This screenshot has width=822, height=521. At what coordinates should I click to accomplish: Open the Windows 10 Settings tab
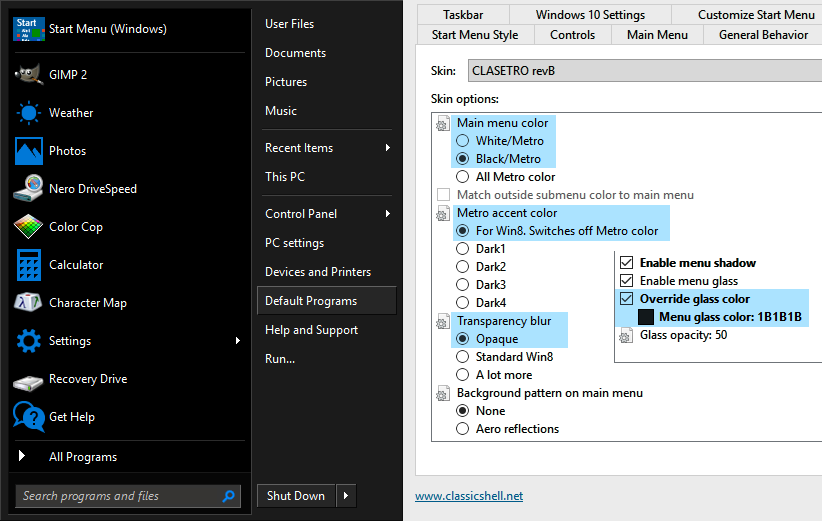(x=589, y=15)
